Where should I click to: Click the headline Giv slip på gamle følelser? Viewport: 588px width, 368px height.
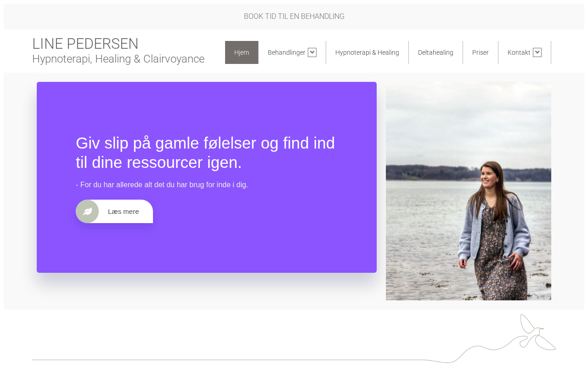(x=205, y=153)
